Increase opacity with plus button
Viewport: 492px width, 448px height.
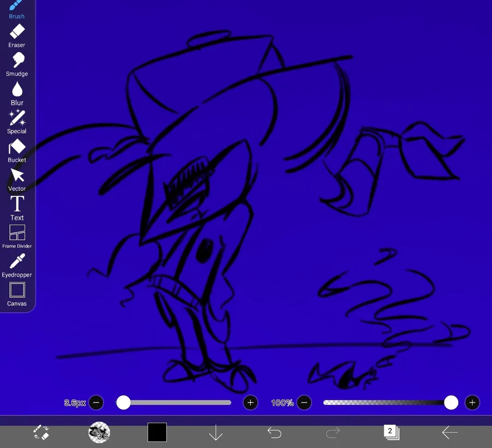[472, 403]
